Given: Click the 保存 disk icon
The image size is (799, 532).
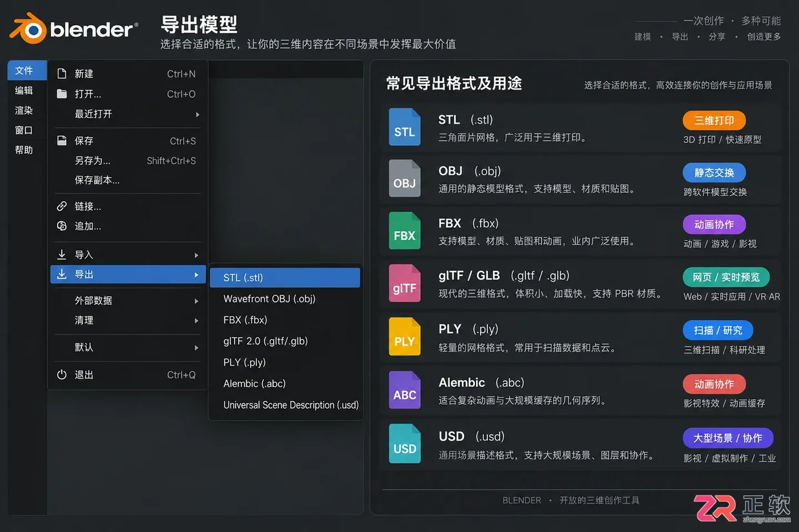Looking at the screenshot, I should click(62, 141).
